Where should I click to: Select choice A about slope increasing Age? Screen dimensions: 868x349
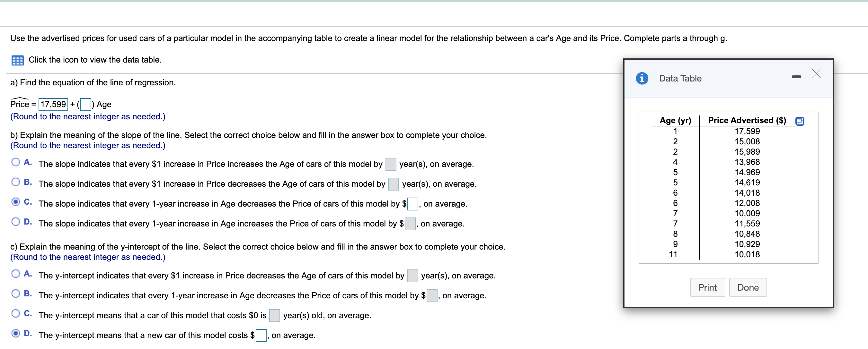(x=15, y=162)
